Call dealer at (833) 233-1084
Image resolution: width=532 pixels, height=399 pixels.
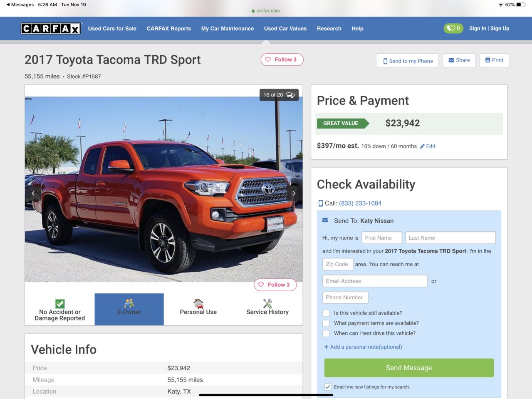pyautogui.click(x=360, y=203)
